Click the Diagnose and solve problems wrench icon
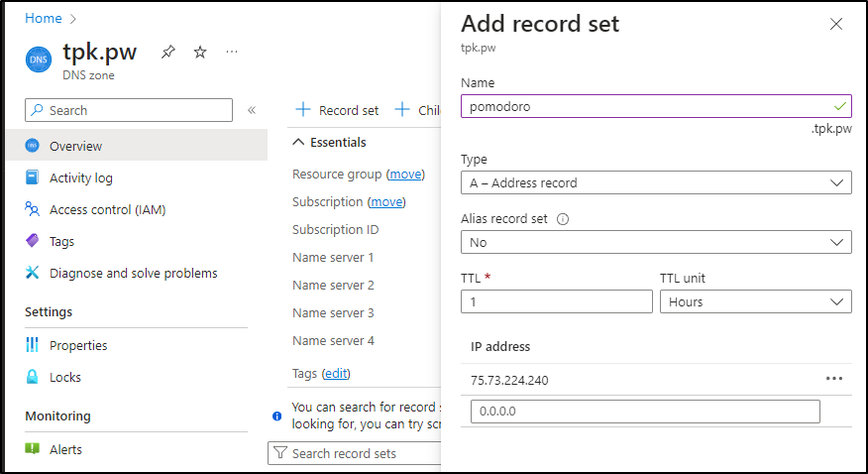Viewport: 868px width, 474px height. [x=32, y=273]
